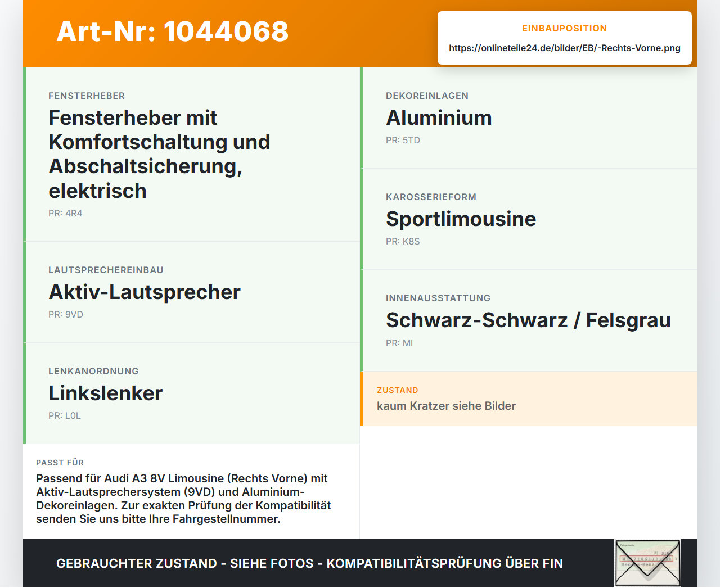
Task: Open the Rechts-Vorne.png image URL
Action: (x=564, y=48)
